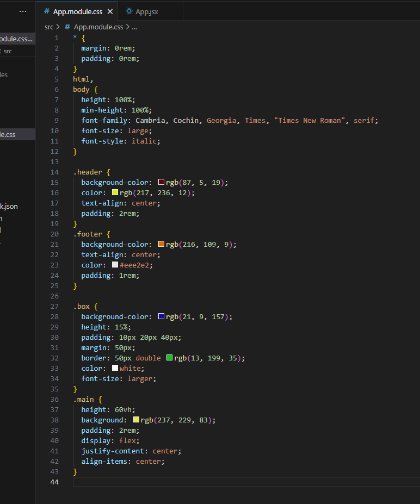Screen dimensions: 420x504
Task: Click the src breadcrumb segment
Action: click(49, 27)
